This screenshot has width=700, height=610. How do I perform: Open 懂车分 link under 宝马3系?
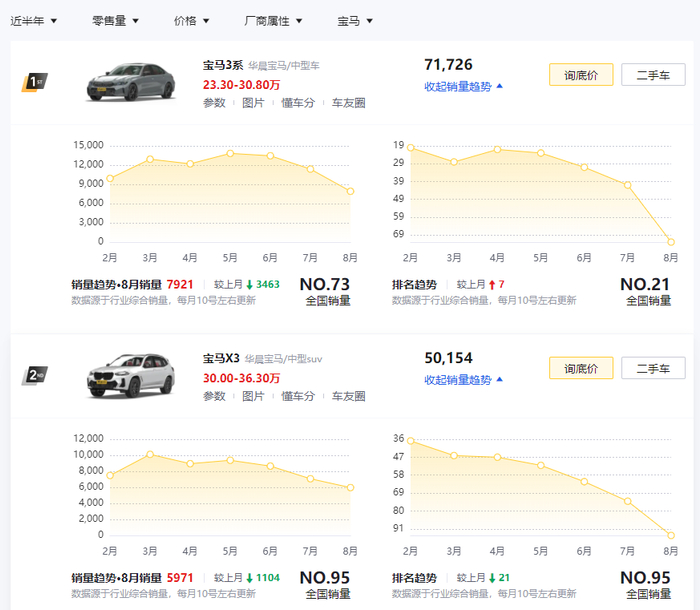298,103
